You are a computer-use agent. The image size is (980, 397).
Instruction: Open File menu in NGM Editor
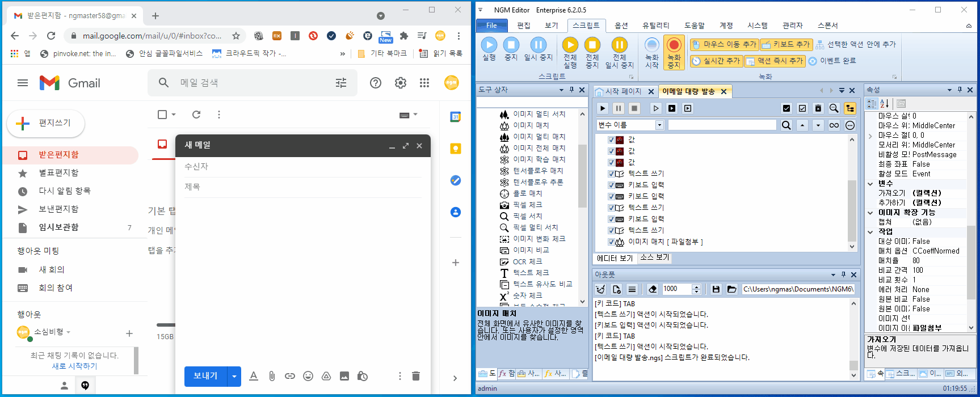pos(491,26)
